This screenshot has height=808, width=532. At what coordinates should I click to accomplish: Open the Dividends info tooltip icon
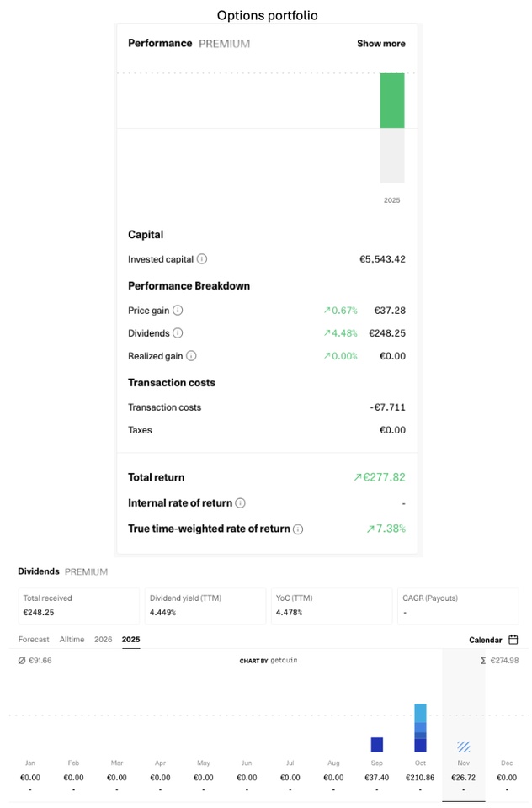click(x=178, y=333)
